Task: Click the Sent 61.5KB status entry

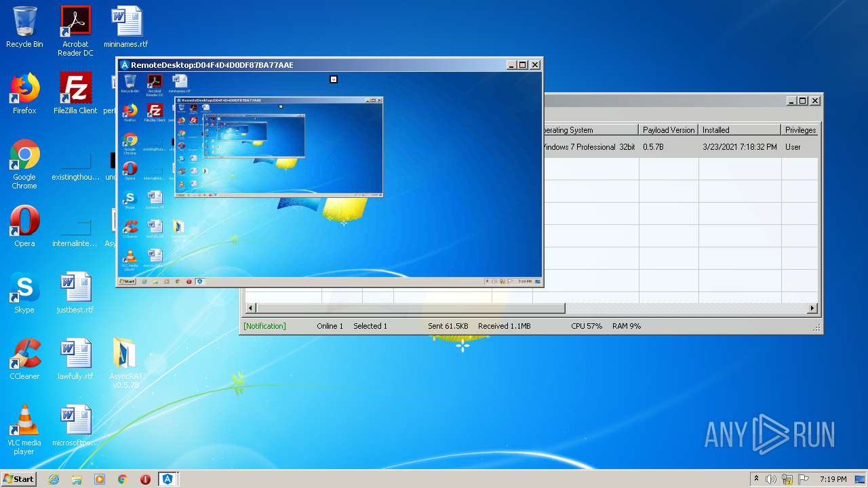Action: 448,326
